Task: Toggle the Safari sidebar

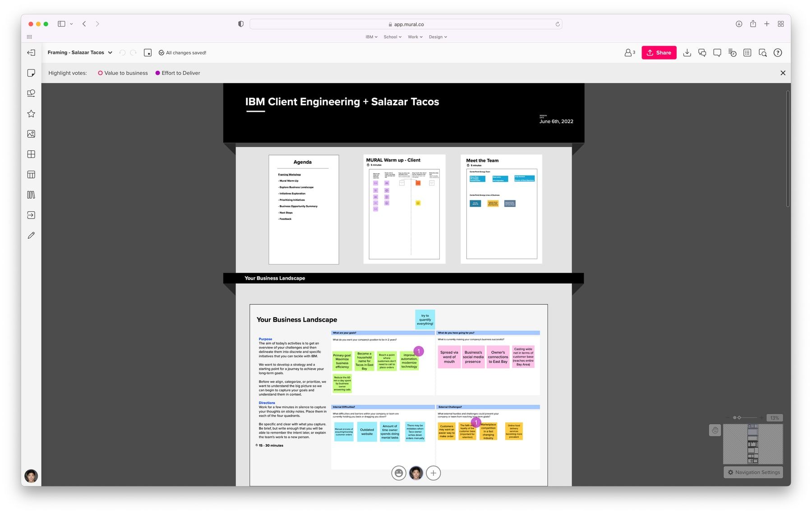Action: tap(61, 24)
